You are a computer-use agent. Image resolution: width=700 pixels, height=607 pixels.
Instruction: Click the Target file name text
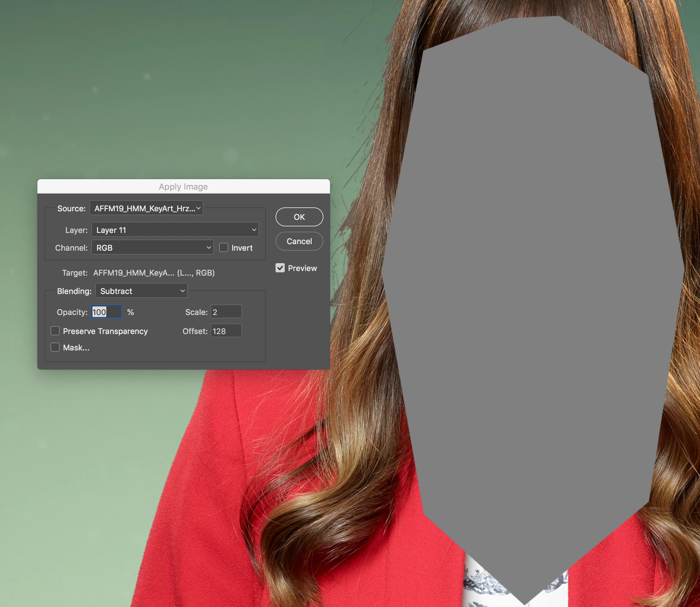click(x=154, y=273)
